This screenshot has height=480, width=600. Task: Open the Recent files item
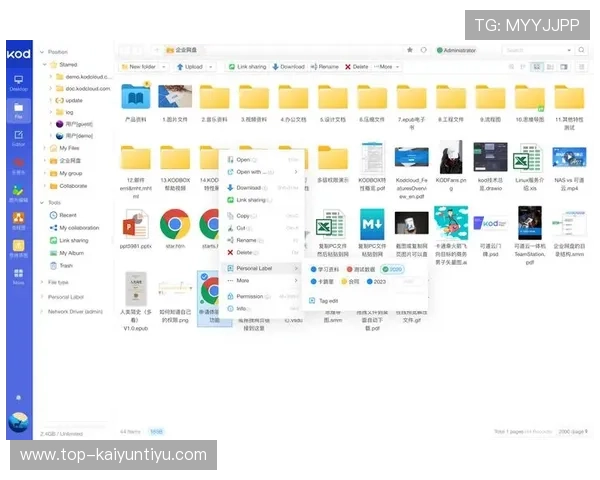[68, 215]
